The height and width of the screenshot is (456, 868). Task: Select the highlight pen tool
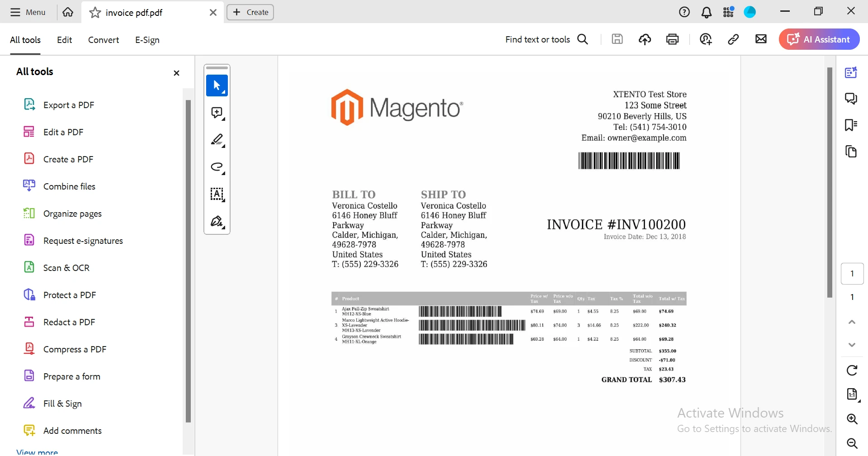point(217,140)
